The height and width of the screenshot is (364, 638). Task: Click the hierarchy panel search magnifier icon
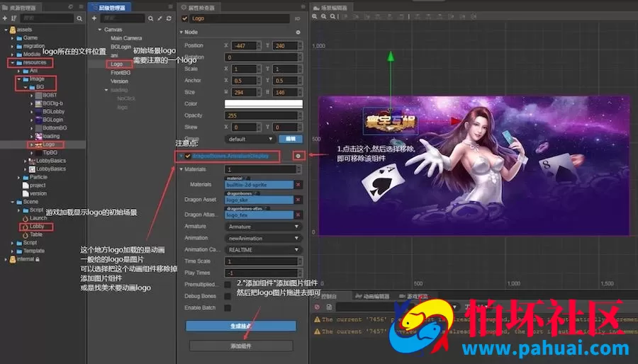click(150, 18)
